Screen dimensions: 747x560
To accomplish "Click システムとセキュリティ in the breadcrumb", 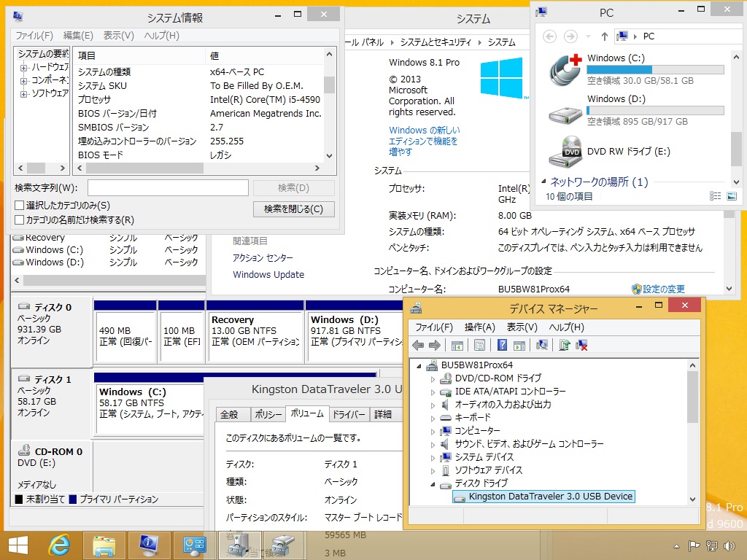I will (x=436, y=42).
